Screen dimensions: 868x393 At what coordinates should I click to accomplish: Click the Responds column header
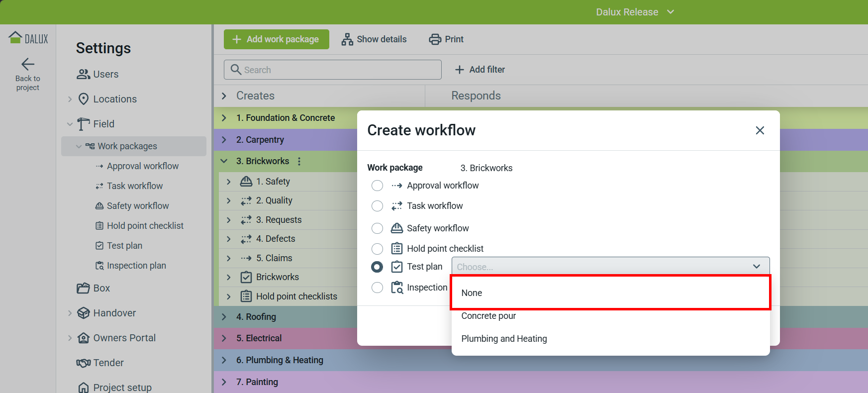click(476, 96)
